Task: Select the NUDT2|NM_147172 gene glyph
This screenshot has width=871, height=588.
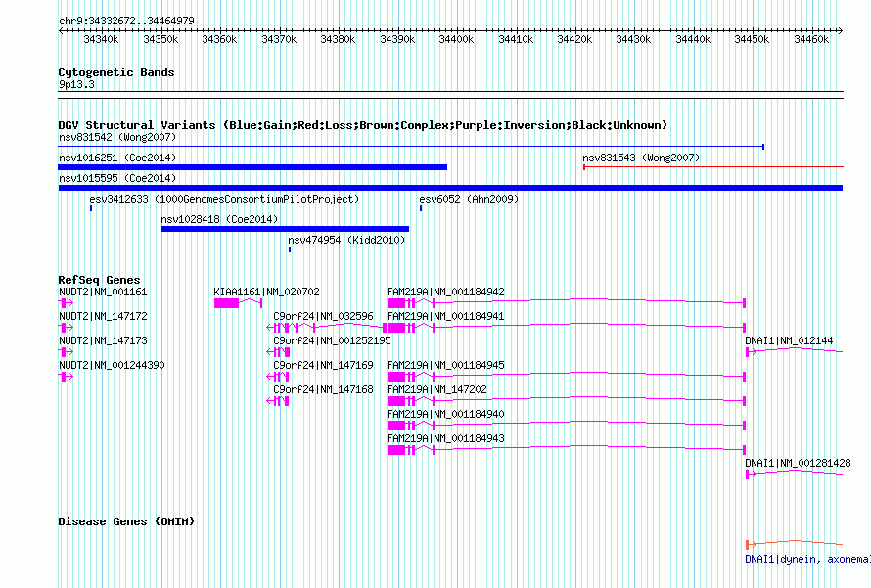Action: click(66, 328)
